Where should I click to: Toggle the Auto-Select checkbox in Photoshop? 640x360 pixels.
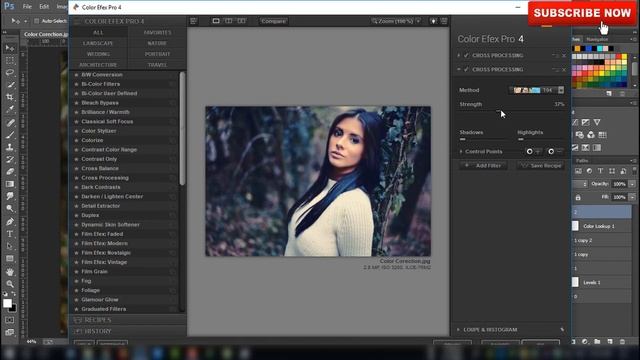[x=36, y=21]
